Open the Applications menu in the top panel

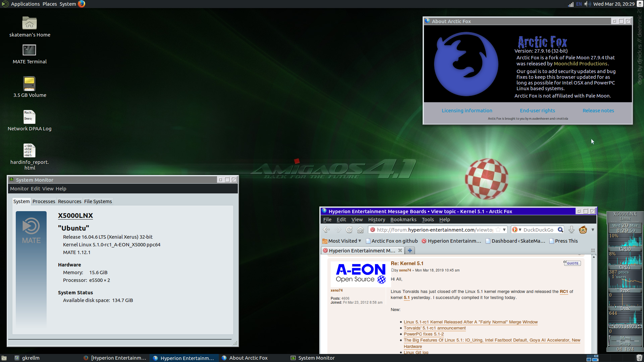[x=25, y=4]
